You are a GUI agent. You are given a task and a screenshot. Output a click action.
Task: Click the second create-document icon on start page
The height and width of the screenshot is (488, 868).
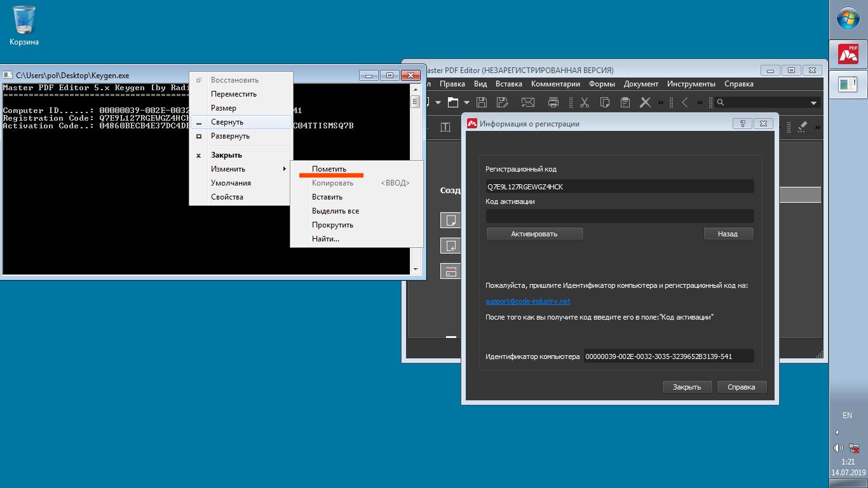point(451,245)
